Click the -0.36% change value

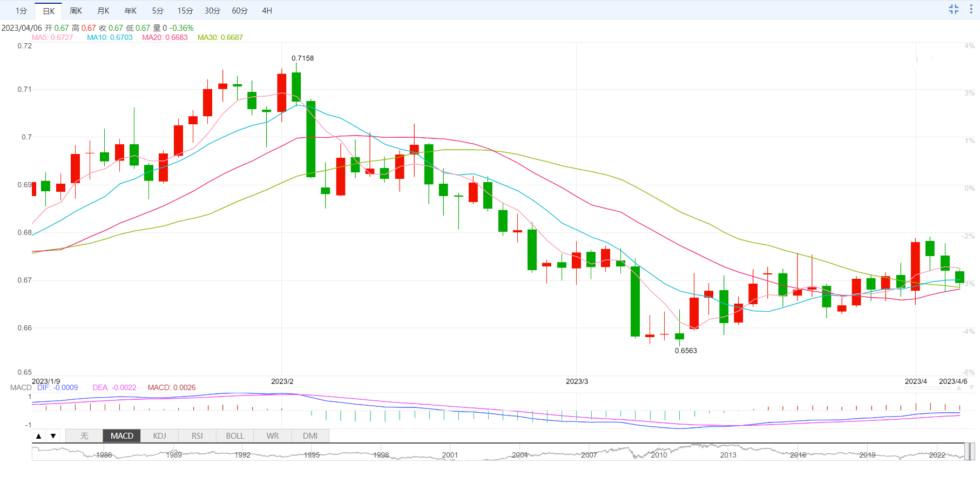181,28
